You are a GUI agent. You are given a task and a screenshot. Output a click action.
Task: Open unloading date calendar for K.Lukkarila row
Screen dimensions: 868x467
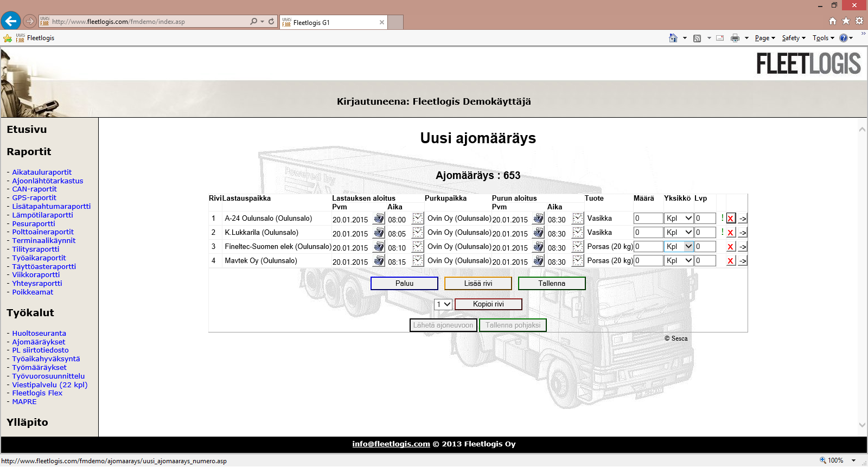tap(538, 233)
